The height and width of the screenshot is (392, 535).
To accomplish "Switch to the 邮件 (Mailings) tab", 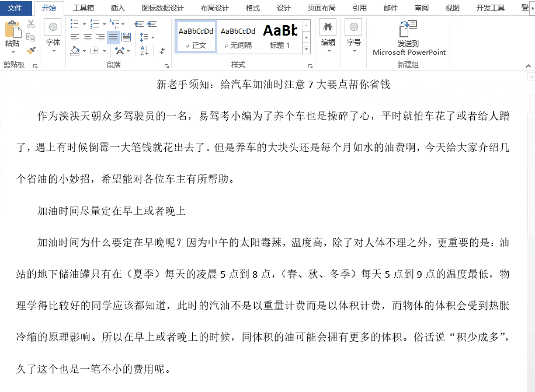I will coord(390,8).
